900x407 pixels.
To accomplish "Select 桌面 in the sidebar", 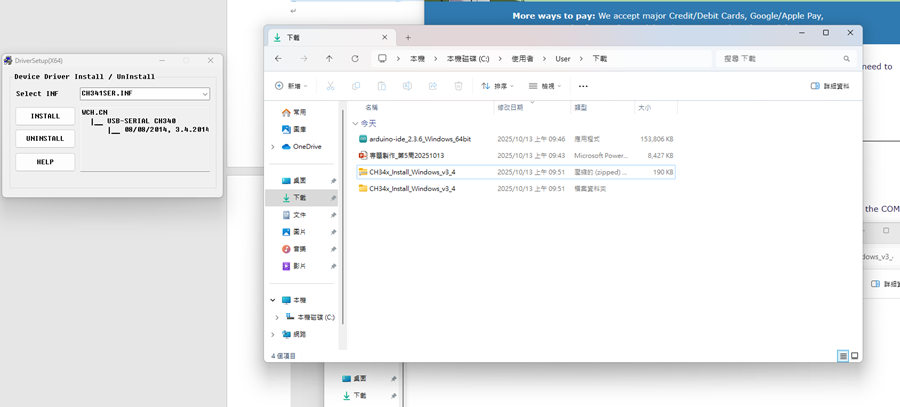I will pyautogui.click(x=301, y=181).
